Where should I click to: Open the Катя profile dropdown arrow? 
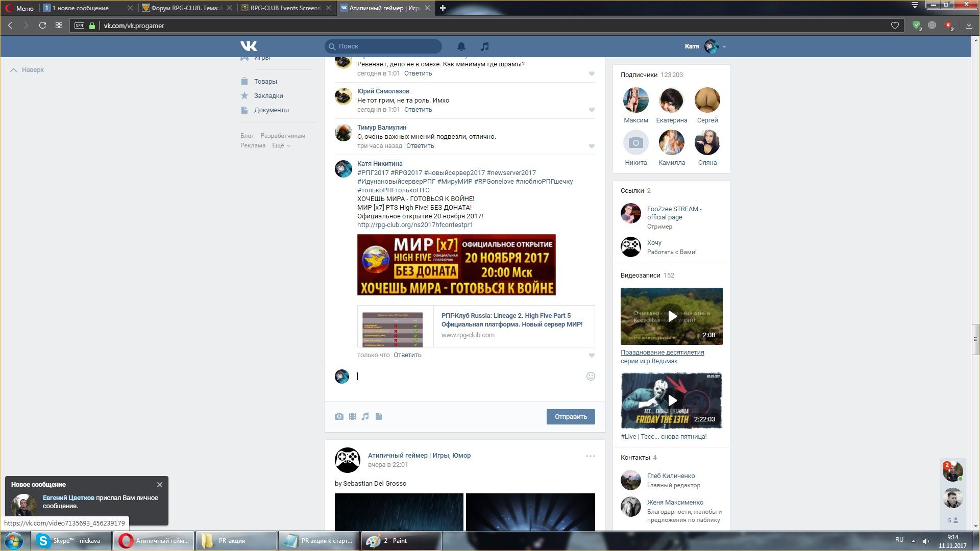pos(724,46)
